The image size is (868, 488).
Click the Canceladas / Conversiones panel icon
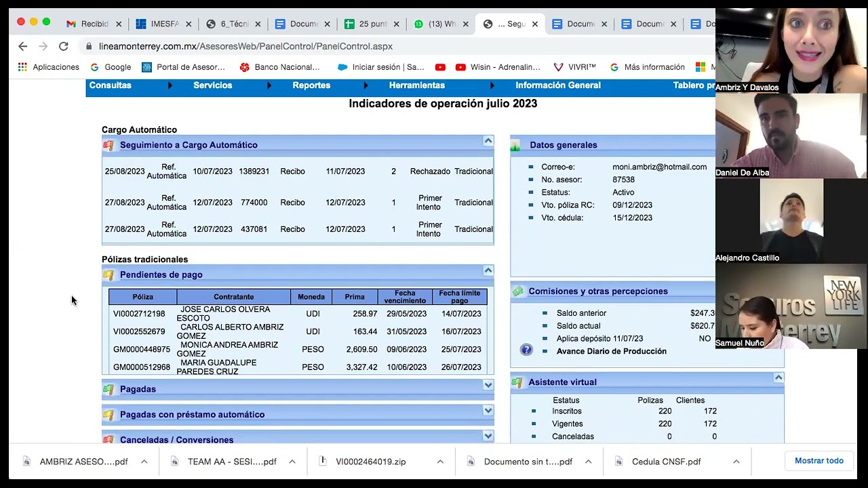108,440
